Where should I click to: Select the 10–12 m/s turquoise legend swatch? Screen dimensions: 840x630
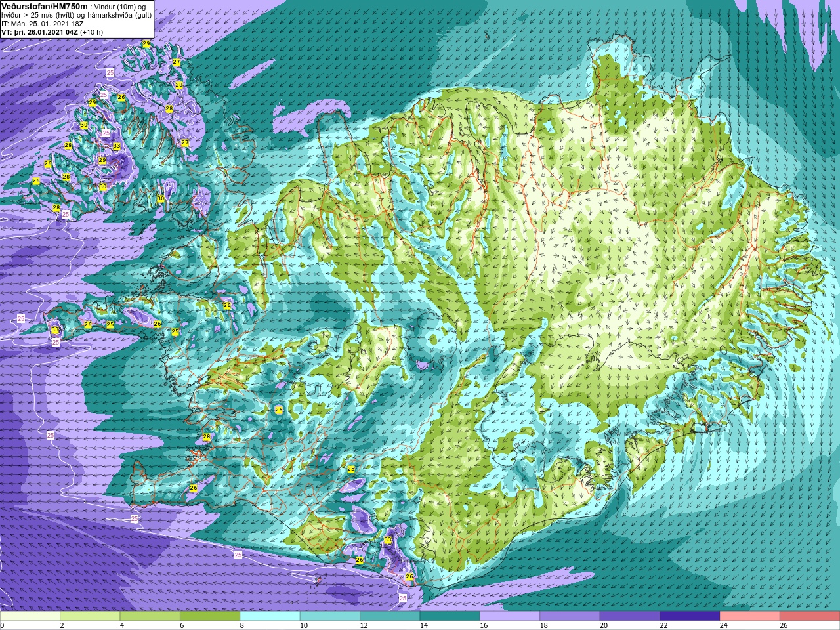pos(330,616)
